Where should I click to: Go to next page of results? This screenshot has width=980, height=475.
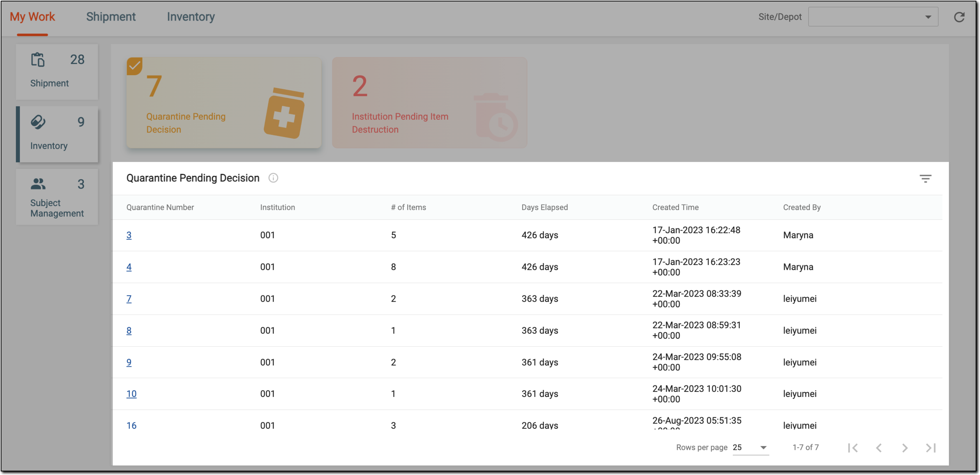(905, 448)
